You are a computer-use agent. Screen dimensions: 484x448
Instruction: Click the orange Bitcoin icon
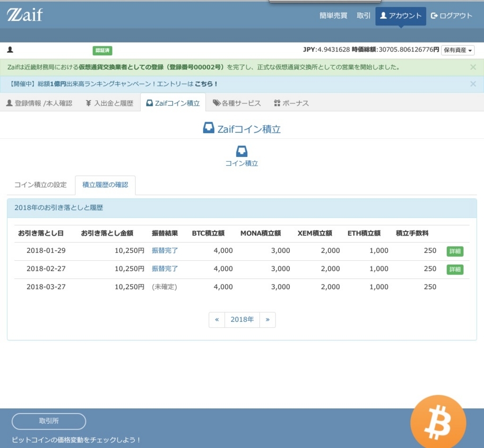click(x=438, y=422)
